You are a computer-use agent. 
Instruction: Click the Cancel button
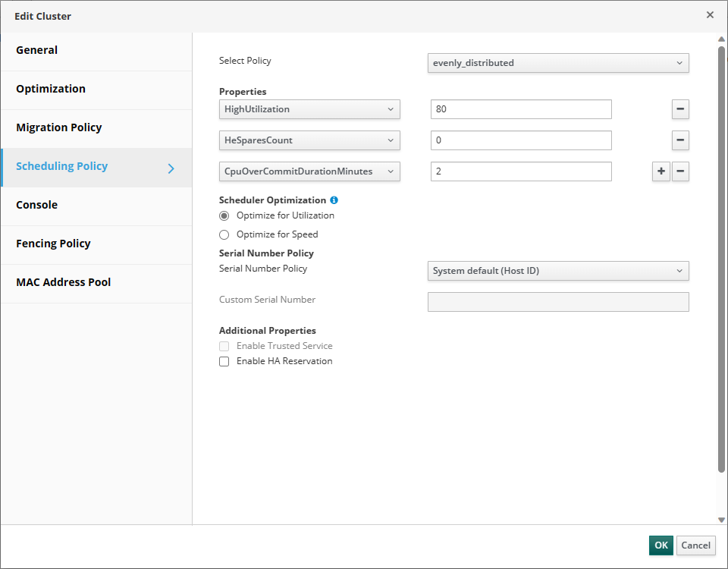tap(695, 545)
